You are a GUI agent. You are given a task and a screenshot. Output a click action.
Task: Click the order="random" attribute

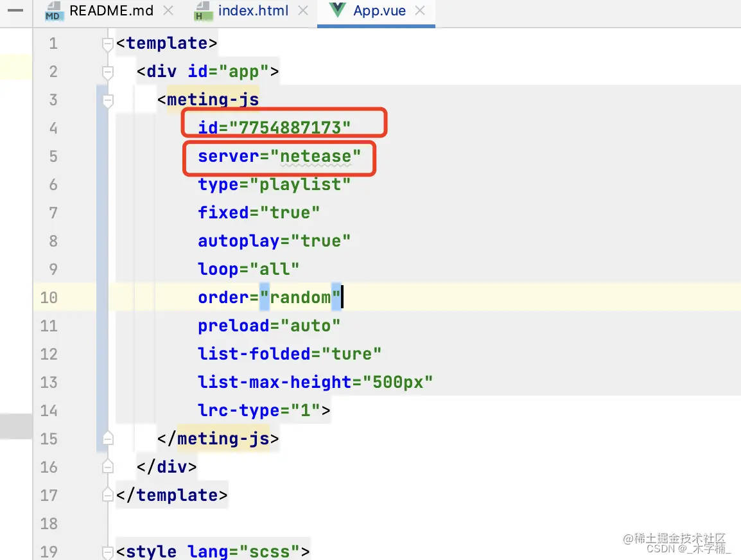pos(269,298)
